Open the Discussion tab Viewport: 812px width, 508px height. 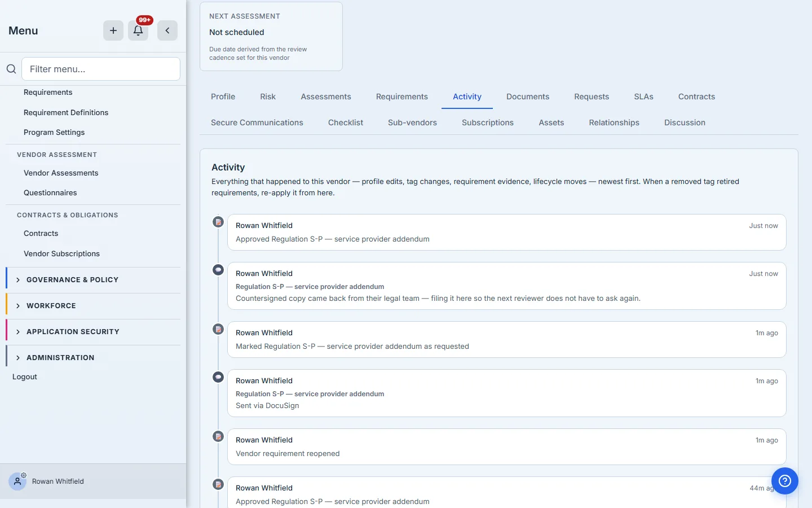click(x=685, y=122)
